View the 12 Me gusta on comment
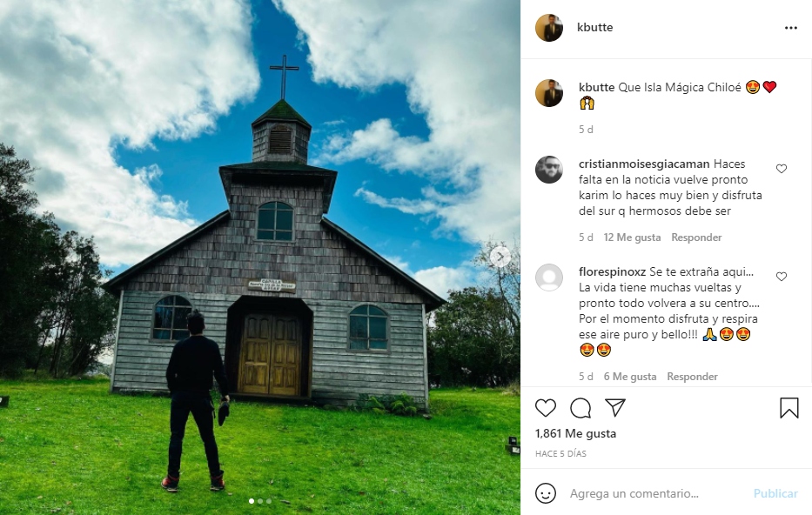 point(632,237)
